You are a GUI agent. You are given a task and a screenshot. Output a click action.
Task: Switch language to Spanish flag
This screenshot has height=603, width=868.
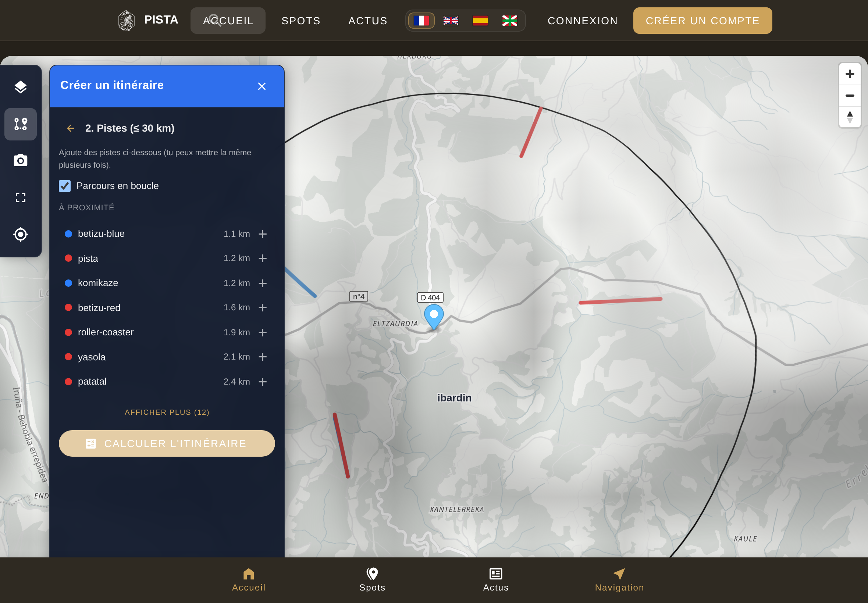pyautogui.click(x=480, y=20)
